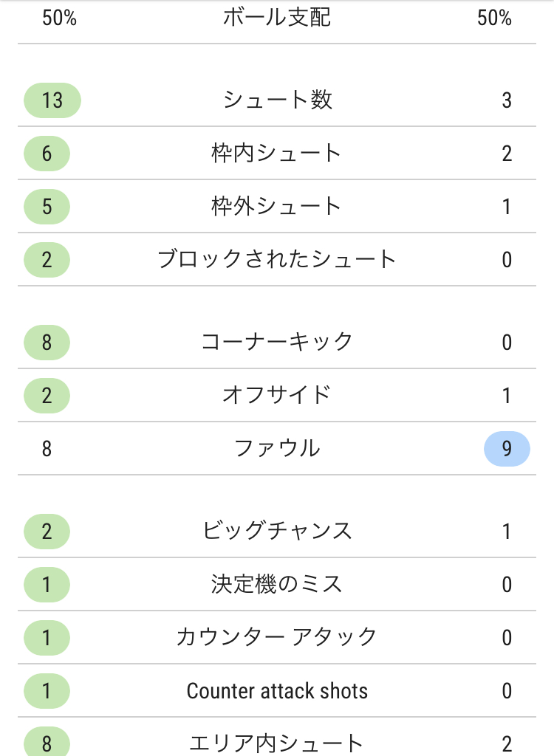This screenshot has height=756, width=554.
Task: Tap the blue 9 fouls badge
Action: point(507,448)
